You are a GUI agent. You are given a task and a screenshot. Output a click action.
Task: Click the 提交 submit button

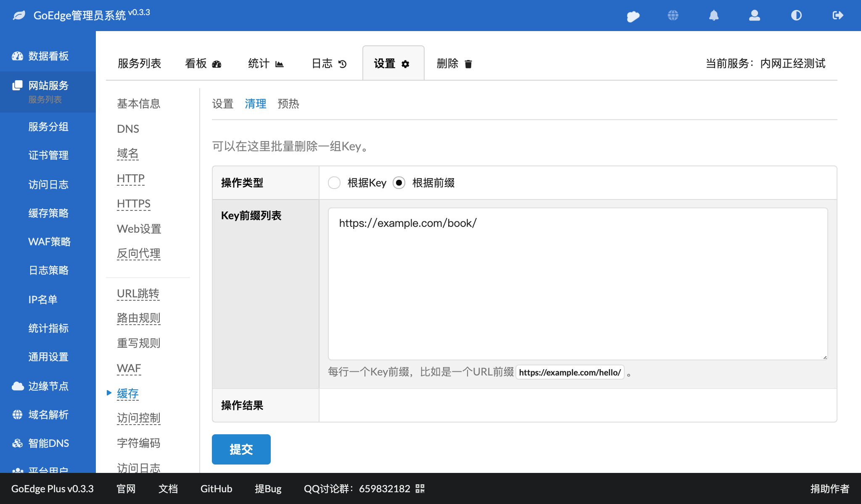point(241,449)
